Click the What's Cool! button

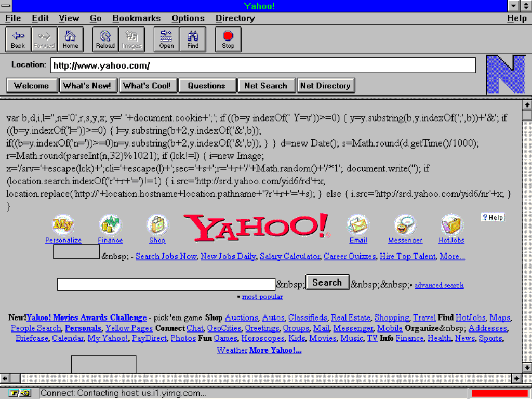click(x=148, y=86)
